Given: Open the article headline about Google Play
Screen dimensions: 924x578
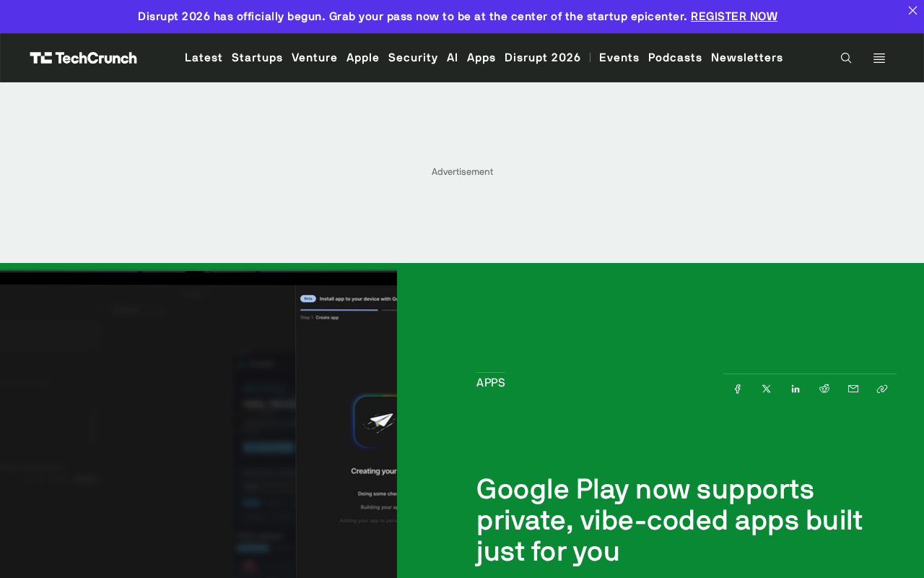Looking at the screenshot, I should [x=669, y=520].
